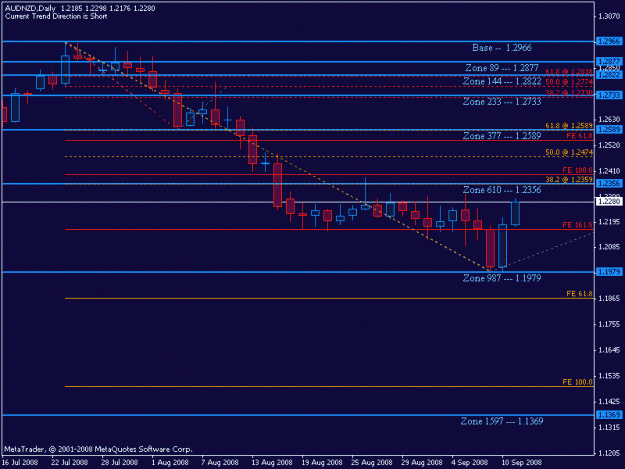
Task: Click the '50.0 @ 1.2474' Fibonacci label
Action: [x=569, y=152]
